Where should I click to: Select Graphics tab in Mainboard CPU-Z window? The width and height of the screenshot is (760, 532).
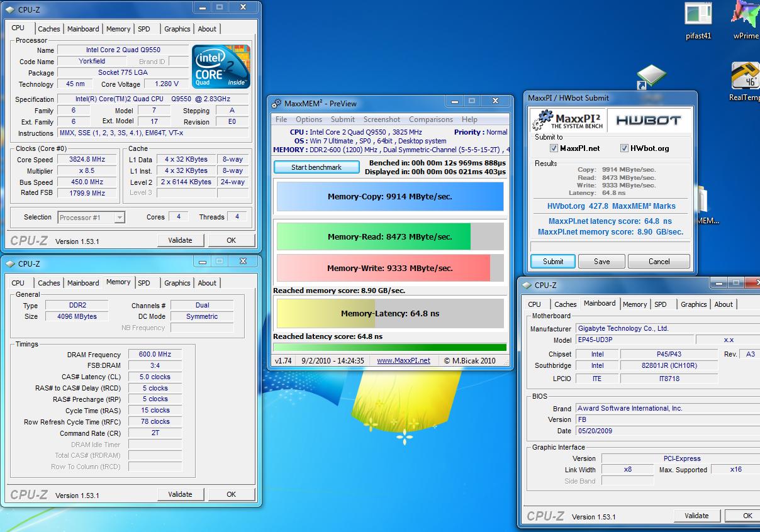(x=693, y=304)
